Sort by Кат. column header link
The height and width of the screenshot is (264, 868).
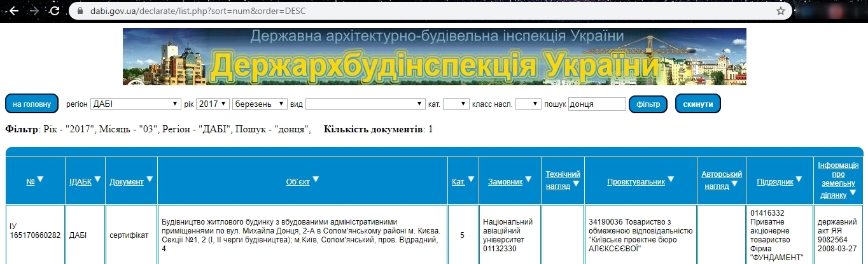(458, 181)
